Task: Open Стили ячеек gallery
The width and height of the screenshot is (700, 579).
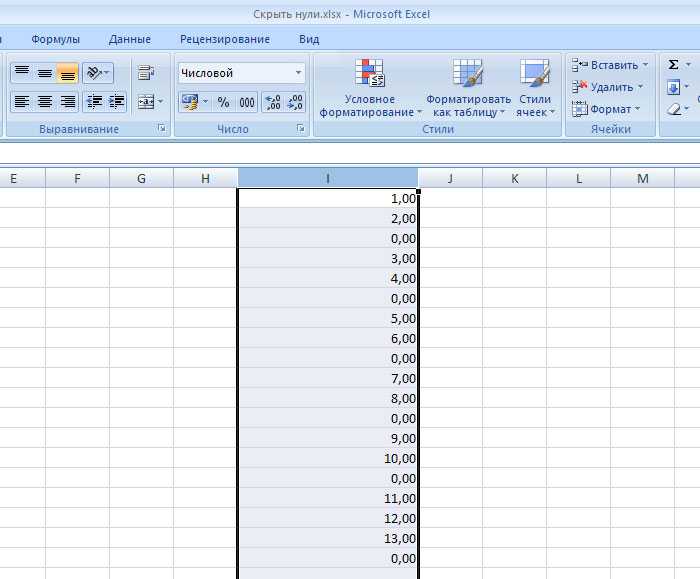Action: 535,88
